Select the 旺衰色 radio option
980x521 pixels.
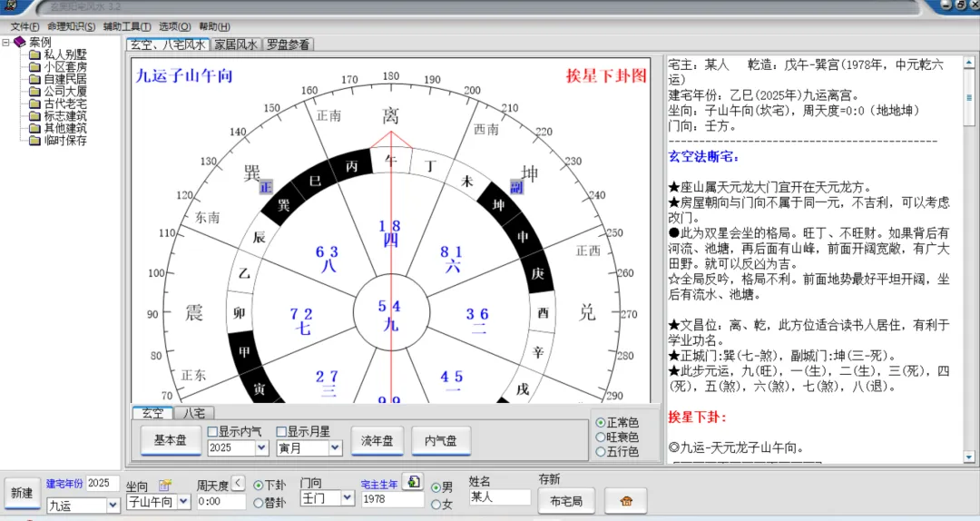tap(601, 437)
